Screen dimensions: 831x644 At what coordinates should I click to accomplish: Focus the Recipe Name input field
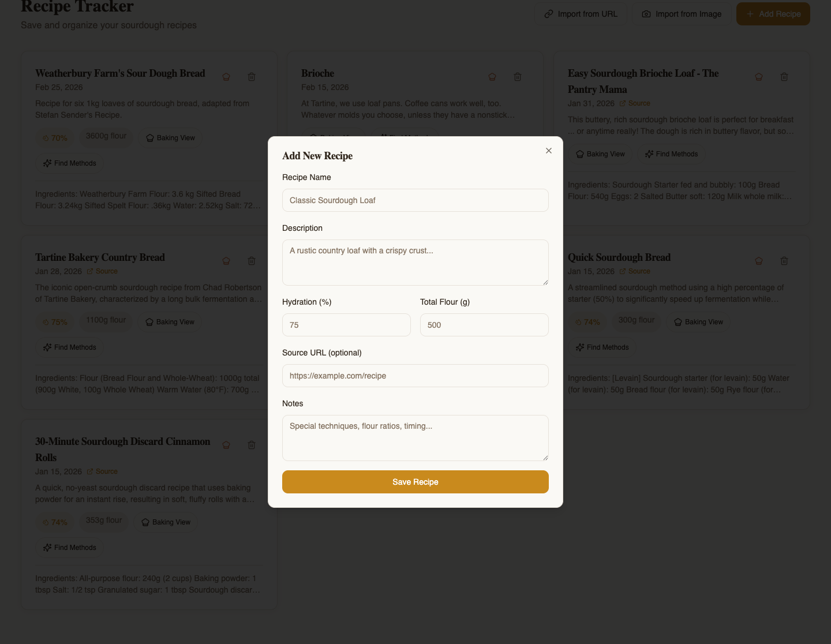(415, 200)
